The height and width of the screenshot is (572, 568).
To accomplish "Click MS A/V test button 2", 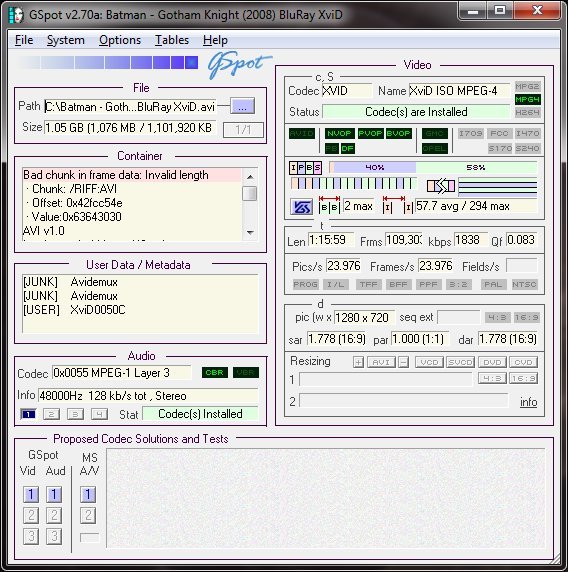I will 88,515.
